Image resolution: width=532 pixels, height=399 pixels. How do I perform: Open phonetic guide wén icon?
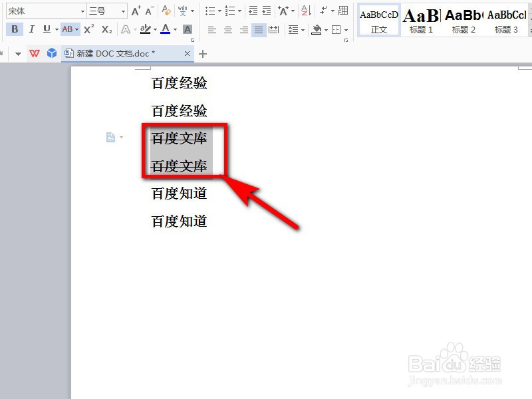pyautogui.click(x=182, y=11)
